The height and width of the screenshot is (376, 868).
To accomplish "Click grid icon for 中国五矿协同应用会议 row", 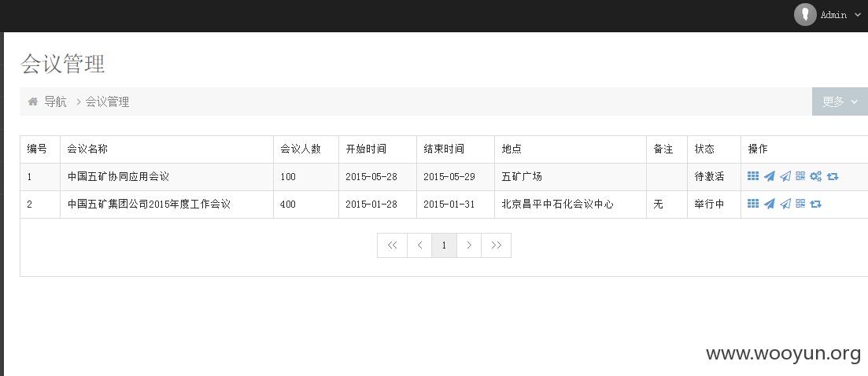I will tap(753, 176).
